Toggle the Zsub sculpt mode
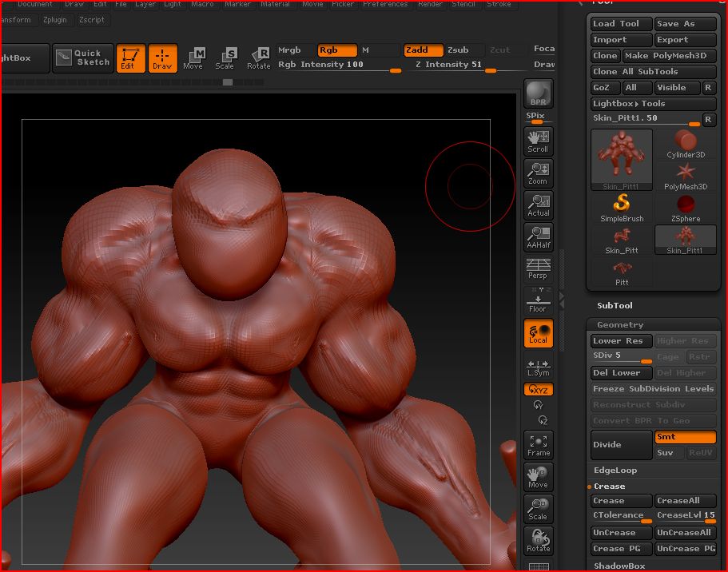Screen dimensions: 728x572 [x=458, y=50]
